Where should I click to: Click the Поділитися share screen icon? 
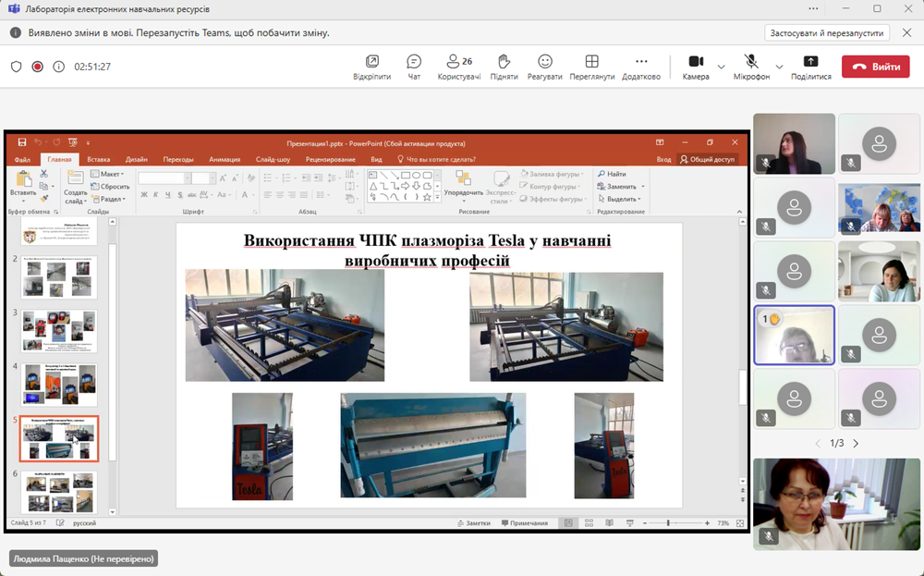point(810,62)
